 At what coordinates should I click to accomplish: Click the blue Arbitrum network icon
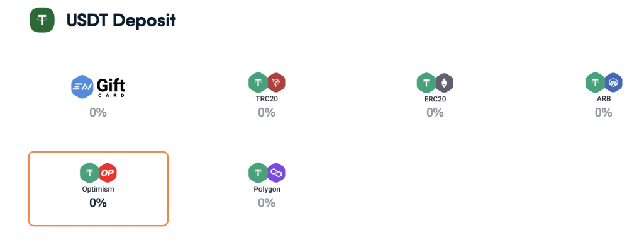[x=613, y=83]
